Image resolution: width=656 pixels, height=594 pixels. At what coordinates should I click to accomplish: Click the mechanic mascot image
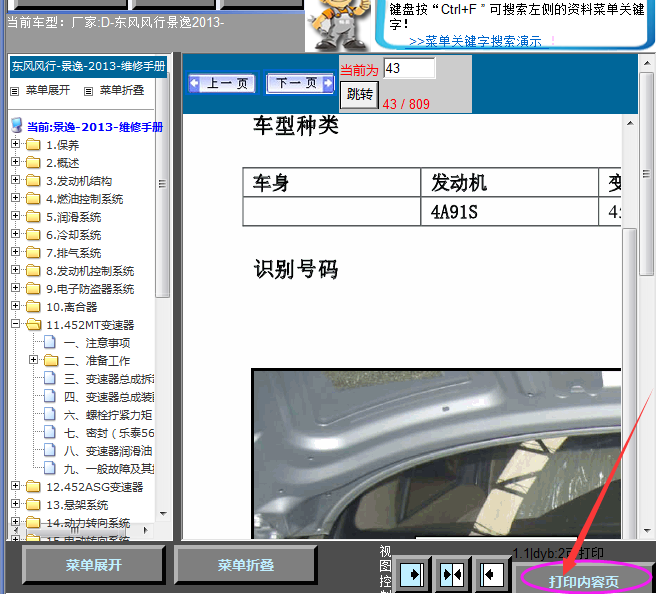coord(339,25)
